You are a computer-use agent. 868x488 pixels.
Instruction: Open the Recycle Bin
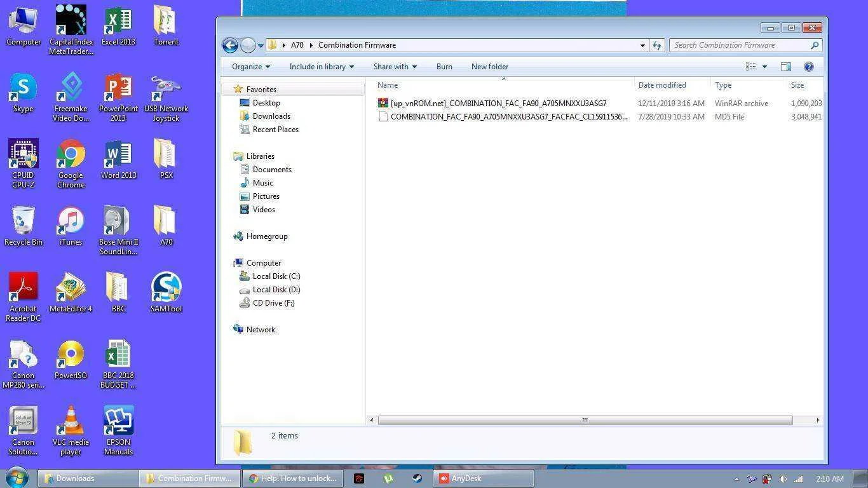[x=24, y=226]
